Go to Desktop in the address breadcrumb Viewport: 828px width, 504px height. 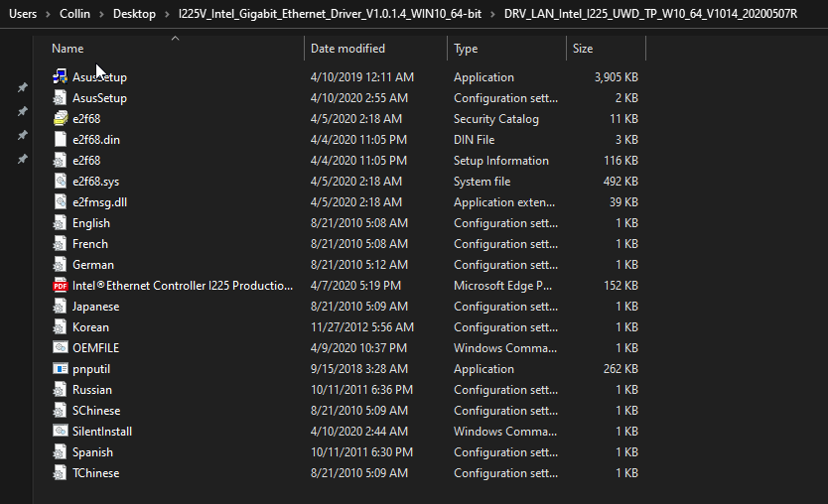134,14
